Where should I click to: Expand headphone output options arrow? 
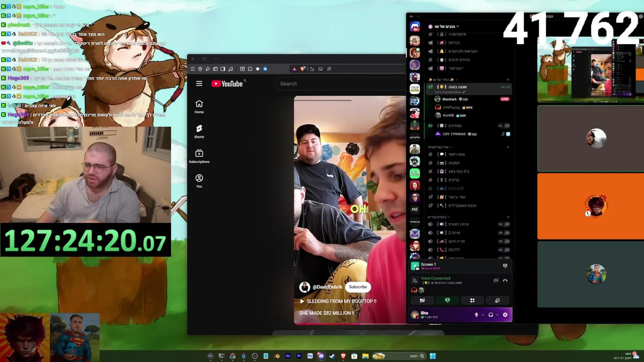pyautogui.click(x=497, y=315)
